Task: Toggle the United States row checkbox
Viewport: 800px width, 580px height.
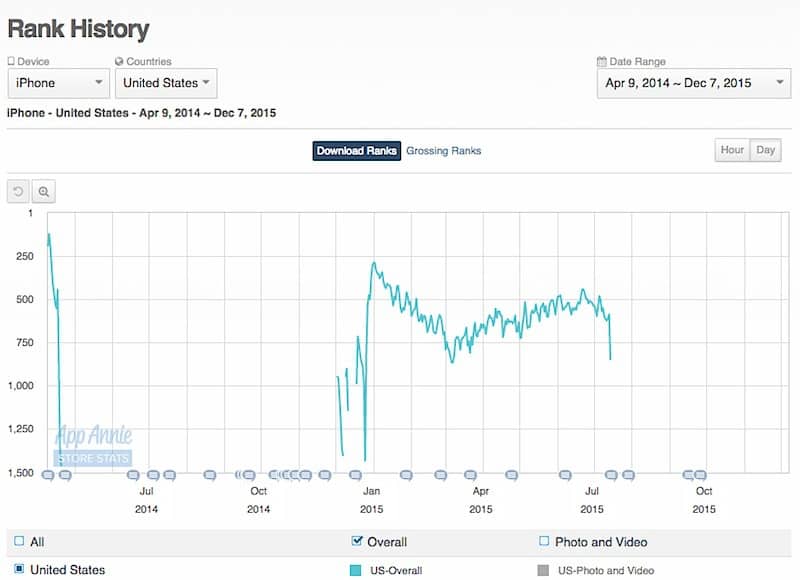Action: click(19, 570)
